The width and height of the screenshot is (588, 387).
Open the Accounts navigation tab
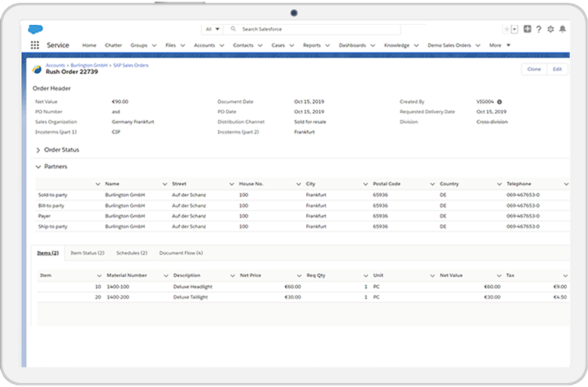pos(204,45)
